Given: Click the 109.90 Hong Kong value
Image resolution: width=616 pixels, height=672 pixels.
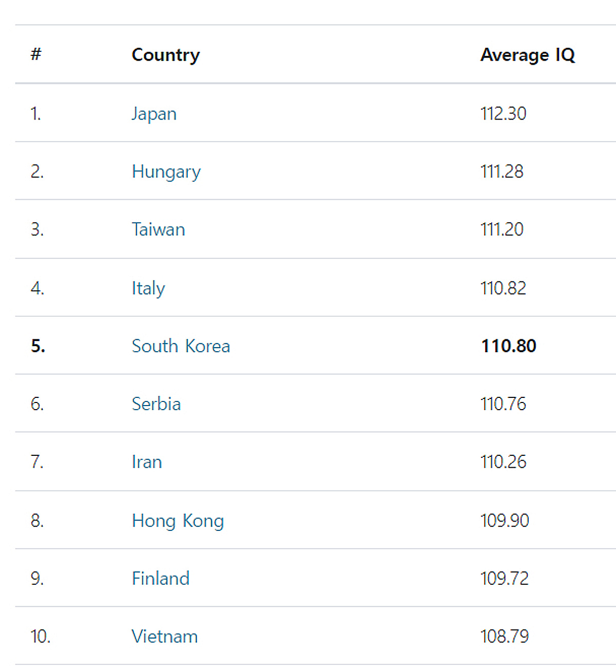Looking at the screenshot, I should click(x=504, y=521).
